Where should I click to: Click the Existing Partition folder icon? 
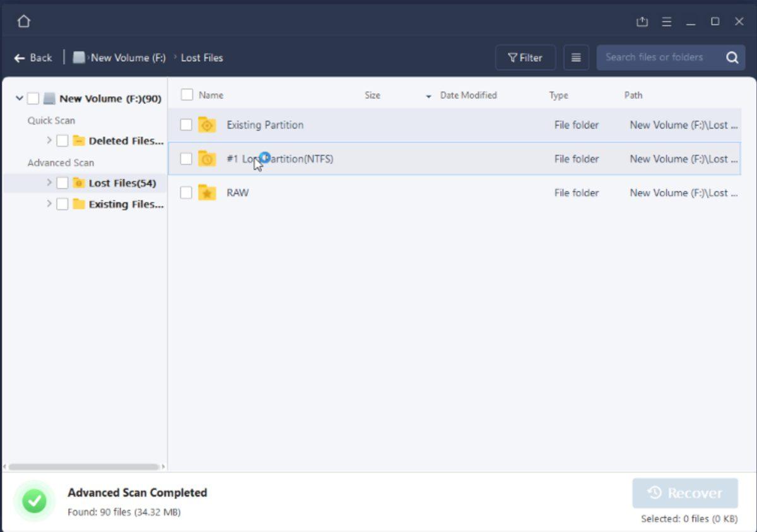207,125
